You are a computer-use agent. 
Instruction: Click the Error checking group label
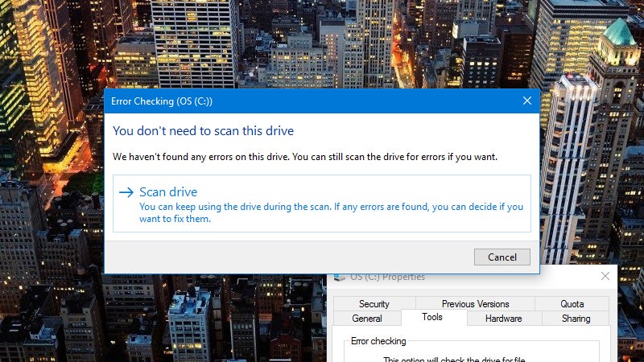tap(378, 341)
